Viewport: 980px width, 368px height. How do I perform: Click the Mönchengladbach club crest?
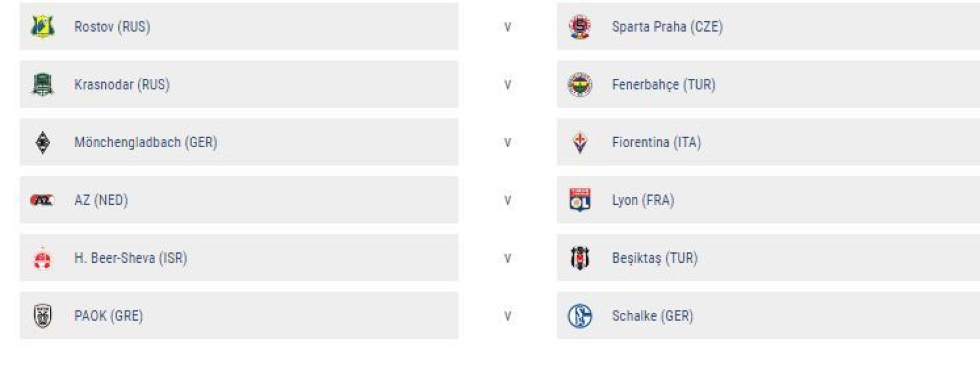tap(43, 143)
